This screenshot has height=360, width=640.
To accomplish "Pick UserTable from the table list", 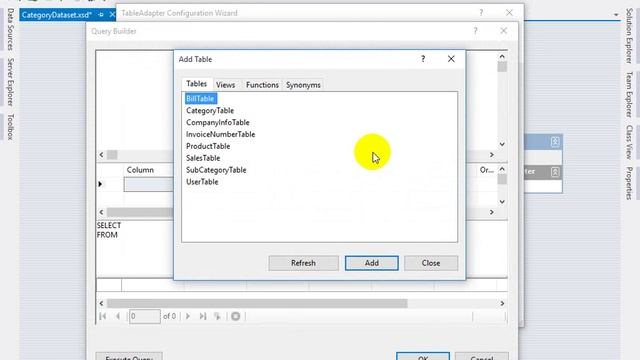I will point(202,182).
